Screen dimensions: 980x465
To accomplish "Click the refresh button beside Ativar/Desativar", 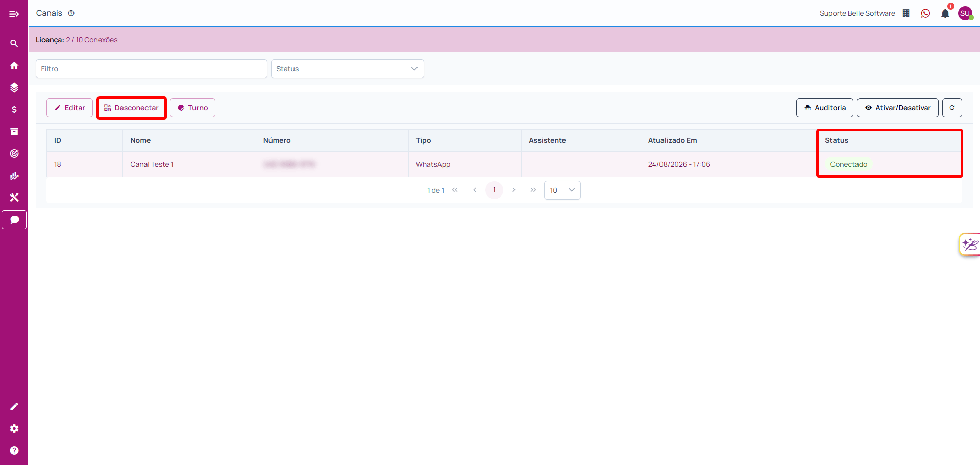I will tap(952, 108).
